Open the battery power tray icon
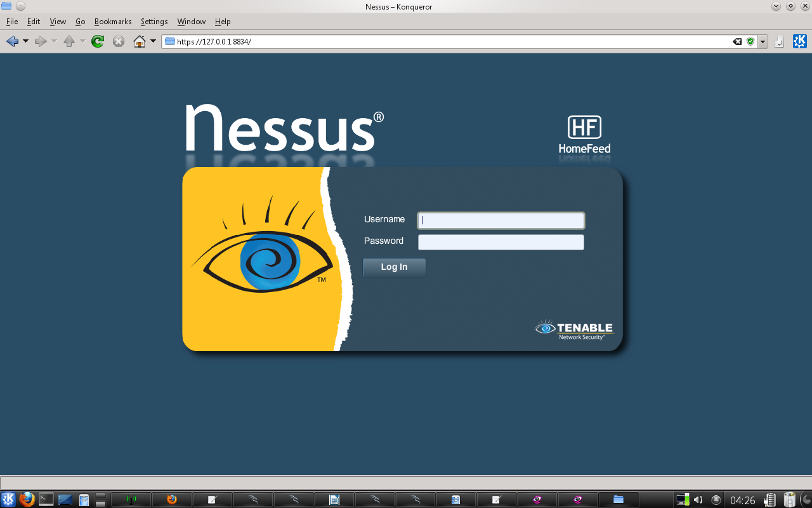Image resolution: width=812 pixels, height=508 pixels. tap(770, 500)
